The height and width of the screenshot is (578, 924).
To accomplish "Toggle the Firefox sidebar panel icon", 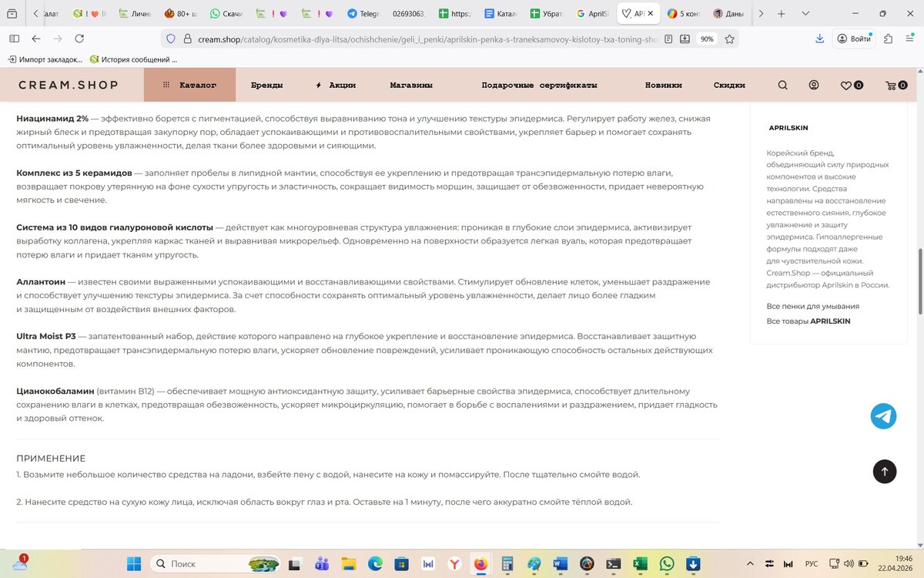I will [15, 39].
